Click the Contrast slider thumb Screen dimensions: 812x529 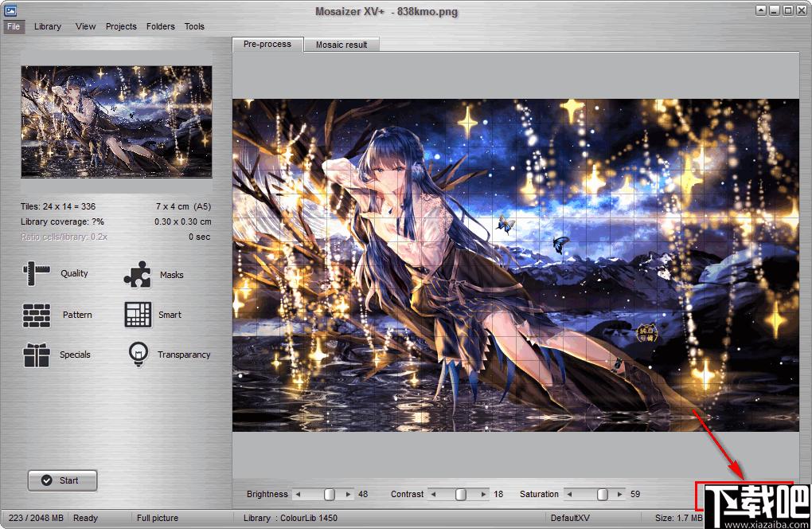pos(461,494)
